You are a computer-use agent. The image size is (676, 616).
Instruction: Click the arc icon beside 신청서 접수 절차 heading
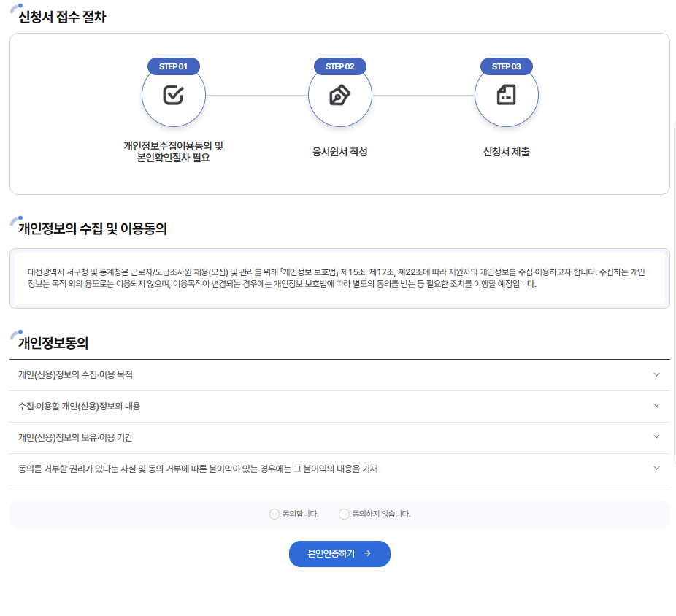click(15, 10)
